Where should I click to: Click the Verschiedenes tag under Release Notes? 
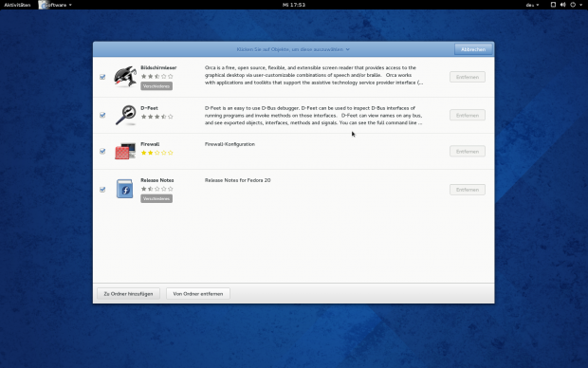(156, 198)
